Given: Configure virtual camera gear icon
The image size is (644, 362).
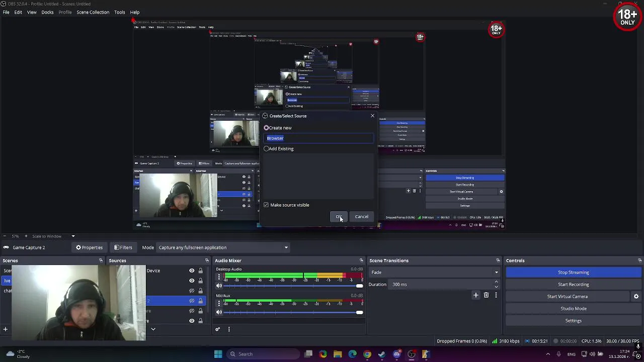Looking at the screenshot, I should click(x=636, y=297).
